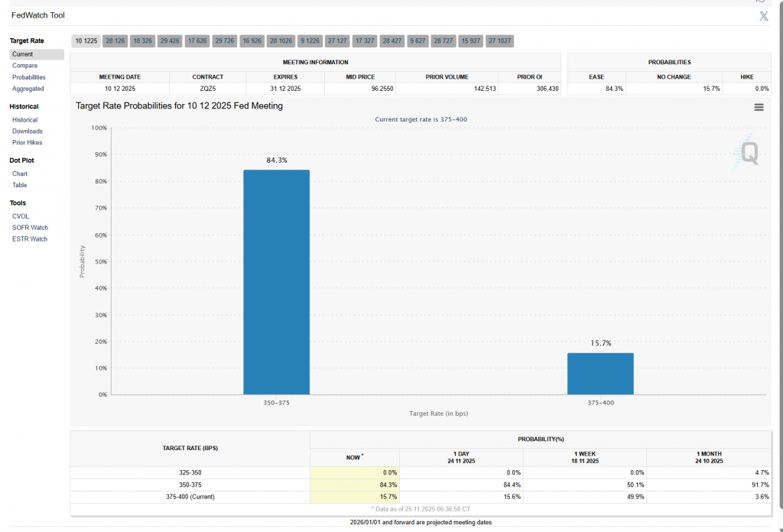
Task: Launch the CVOL tool
Action: coord(21,216)
